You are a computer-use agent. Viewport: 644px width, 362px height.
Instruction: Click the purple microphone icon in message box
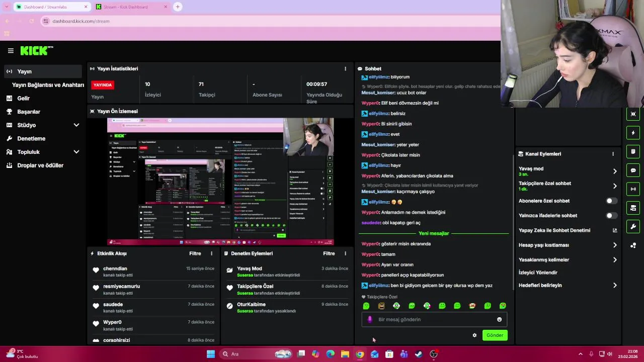[x=370, y=319]
